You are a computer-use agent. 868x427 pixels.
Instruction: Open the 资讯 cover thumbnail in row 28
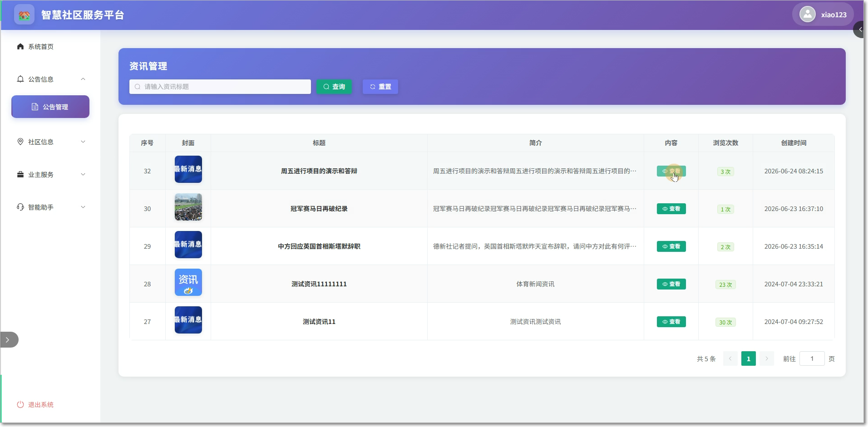click(188, 282)
